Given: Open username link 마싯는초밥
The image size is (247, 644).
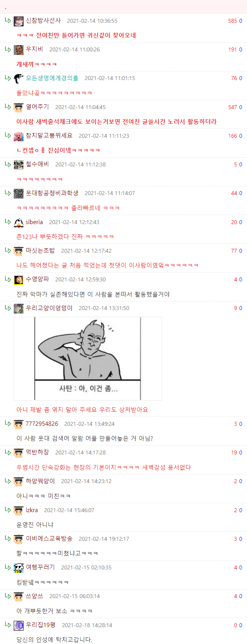Looking at the screenshot, I should tap(40, 250).
